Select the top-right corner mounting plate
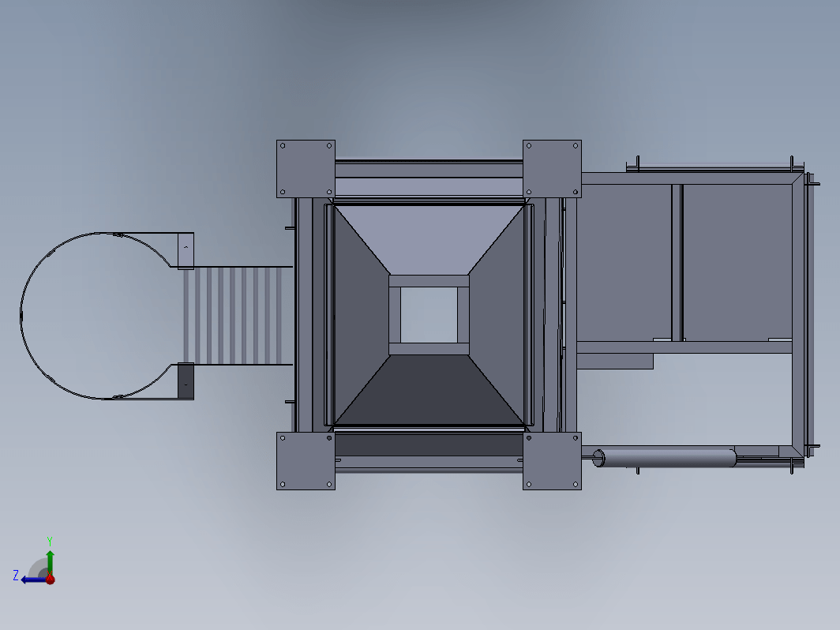This screenshot has height=630, width=840. click(x=552, y=169)
